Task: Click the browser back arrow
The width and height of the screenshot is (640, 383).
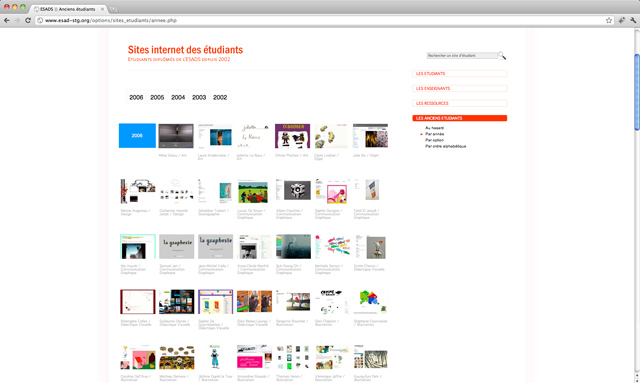Action: pyautogui.click(x=7, y=20)
